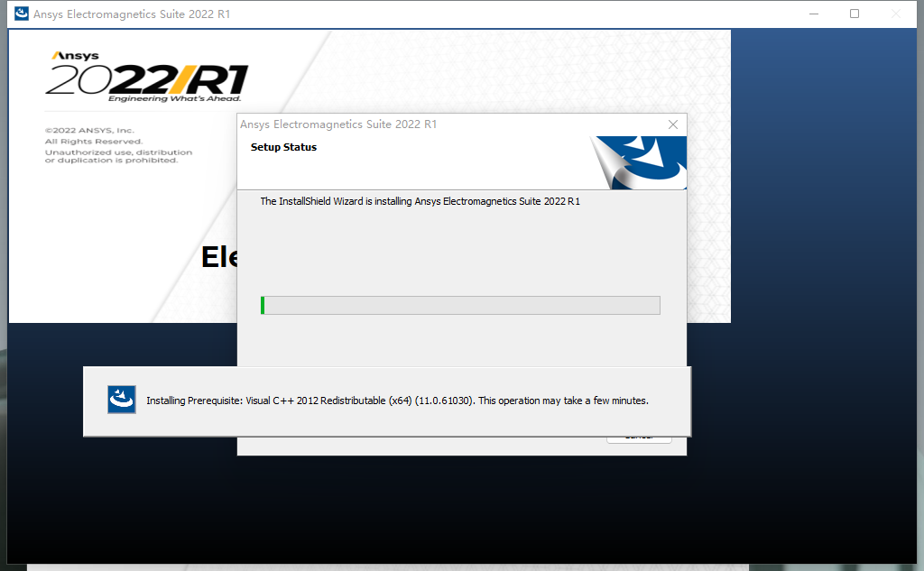Close the Setup Status dialog with X
Screen dimensions: 924x571
[672, 124]
